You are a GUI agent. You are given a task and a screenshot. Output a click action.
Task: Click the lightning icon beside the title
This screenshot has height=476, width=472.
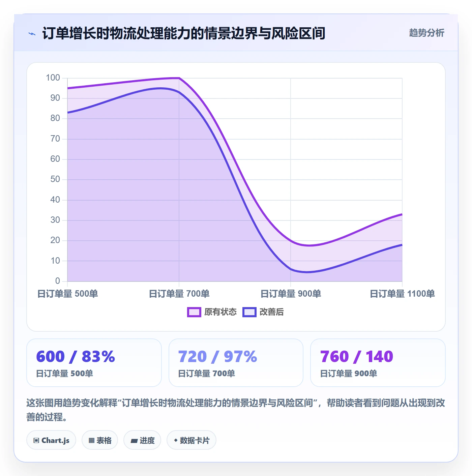coord(32,34)
